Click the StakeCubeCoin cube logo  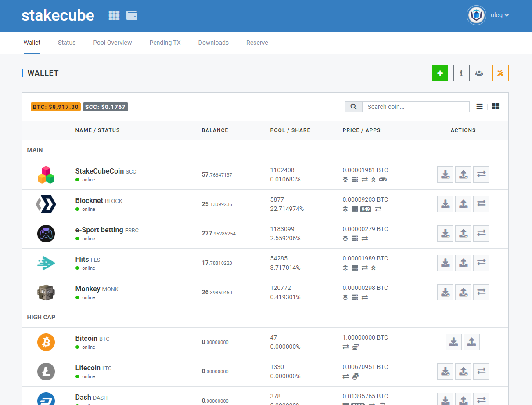(x=46, y=175)
